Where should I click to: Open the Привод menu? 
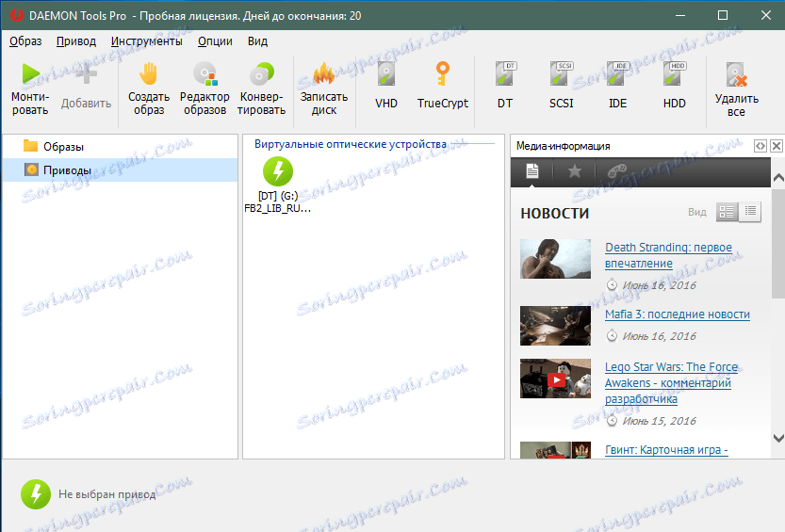[x=76, y=41]
